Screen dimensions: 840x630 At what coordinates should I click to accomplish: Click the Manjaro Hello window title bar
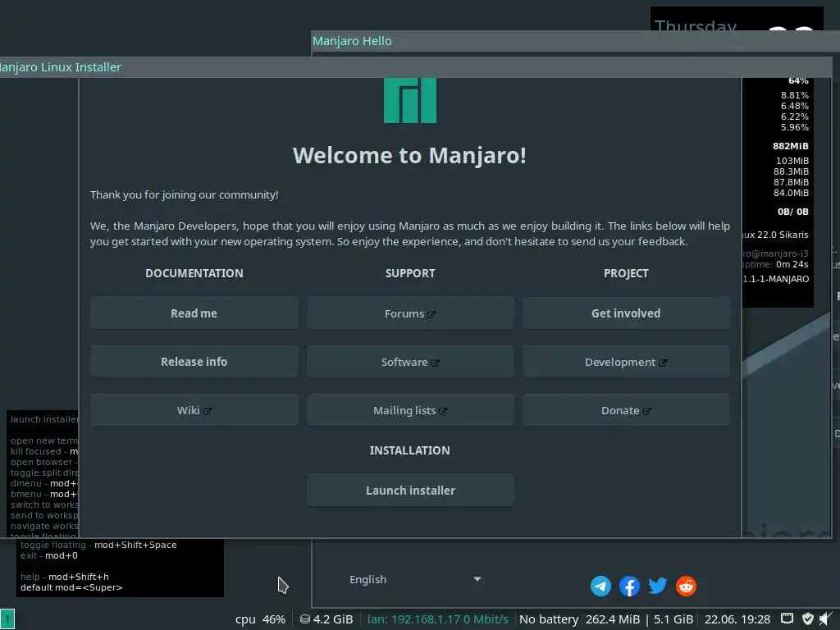(575, 41)
